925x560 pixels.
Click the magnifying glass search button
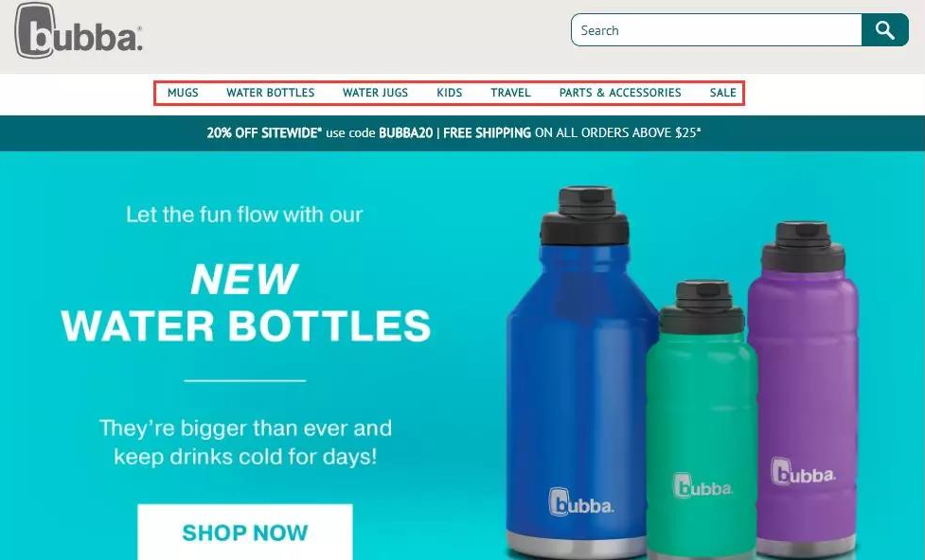coord(885,30)
